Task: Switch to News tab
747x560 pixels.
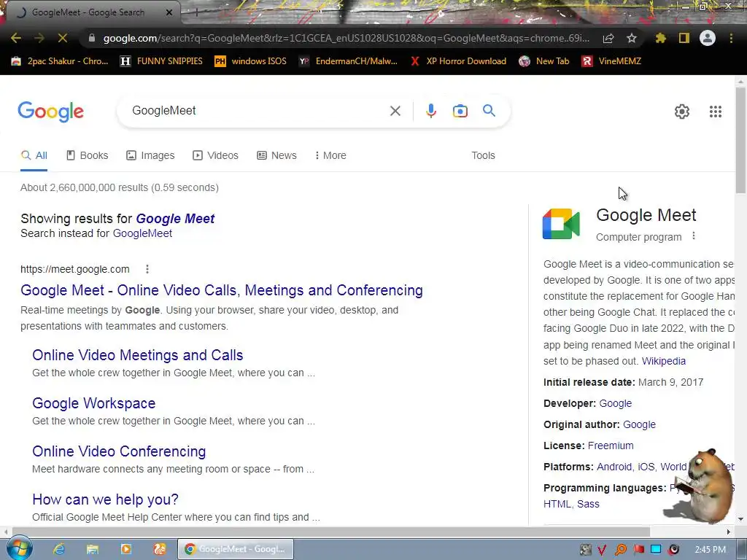Action: 276,156
